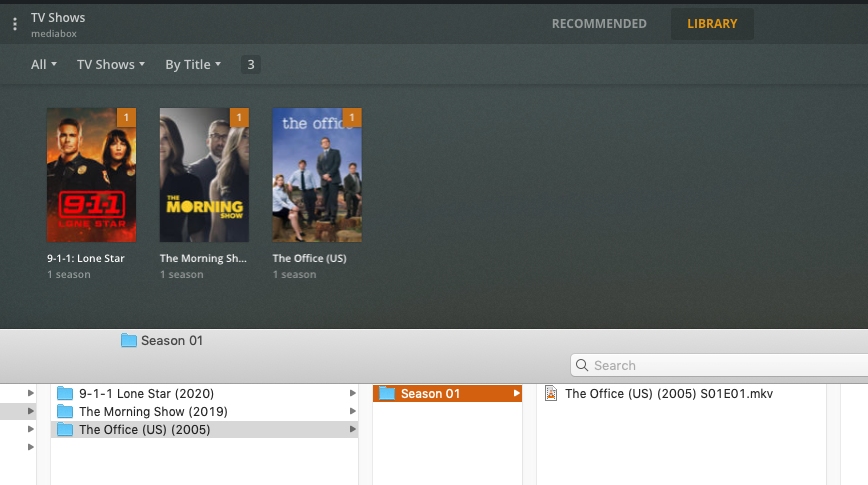Expand arrow for The Morning Show (2019)
The image size is (868, 485).
[352, 411]
